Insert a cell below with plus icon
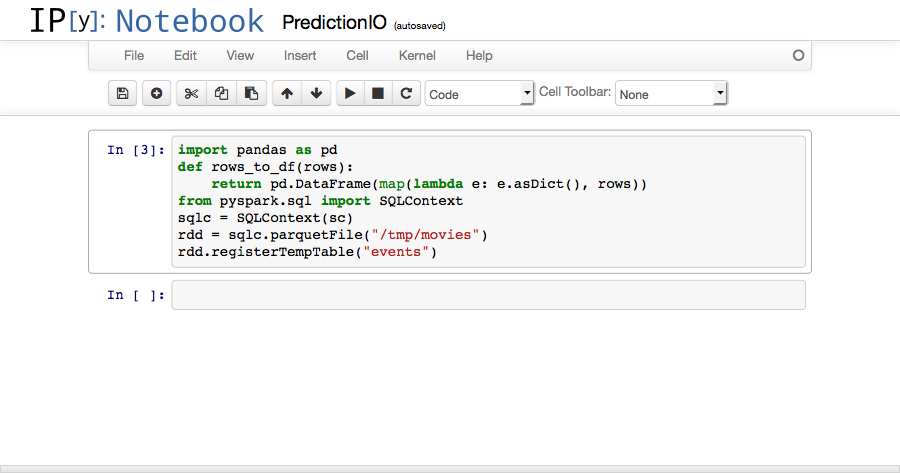Viewport: 900px width, 473px height. click(156, 94)
